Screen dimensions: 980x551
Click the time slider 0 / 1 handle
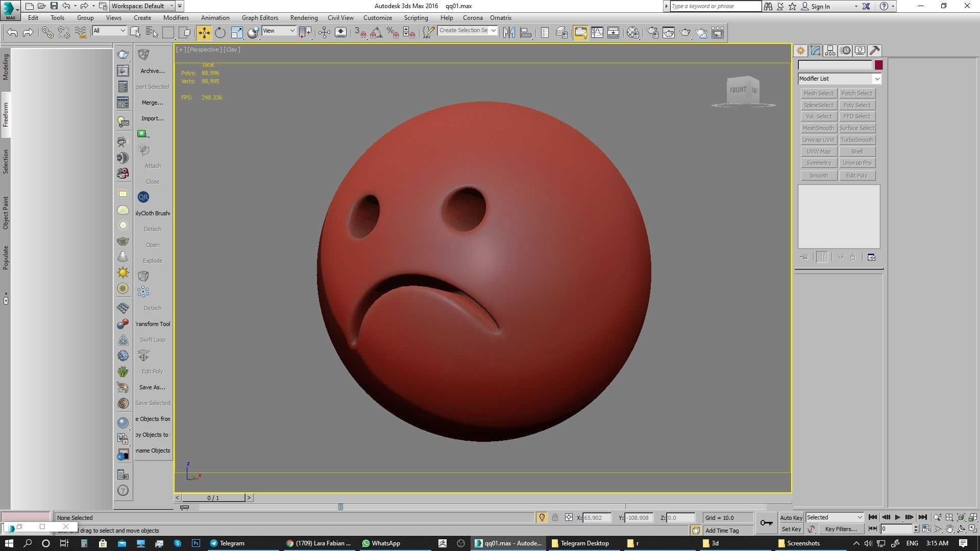click(213, 498)
